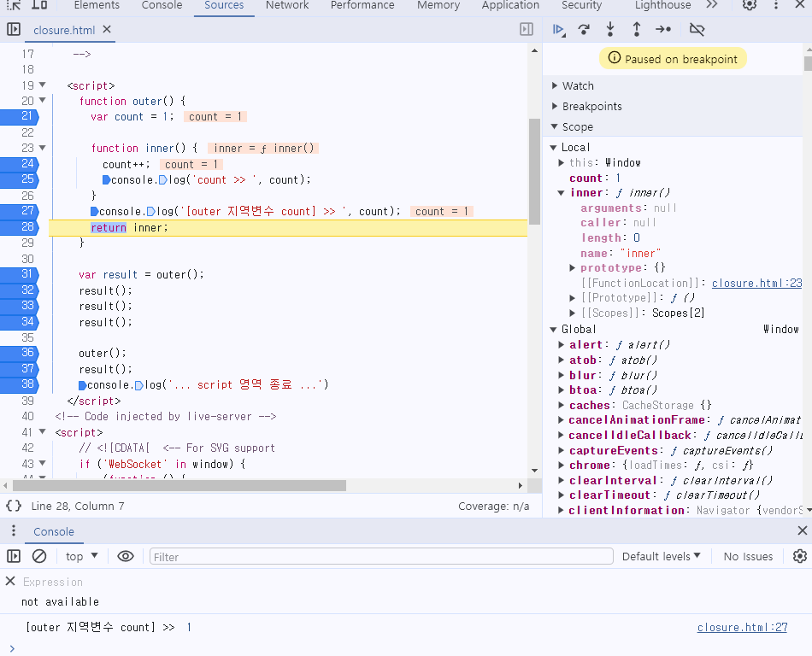The image size is (812, 656).
Task: Toggle breakpoint on line 24
Action: (x=20, y=164)
